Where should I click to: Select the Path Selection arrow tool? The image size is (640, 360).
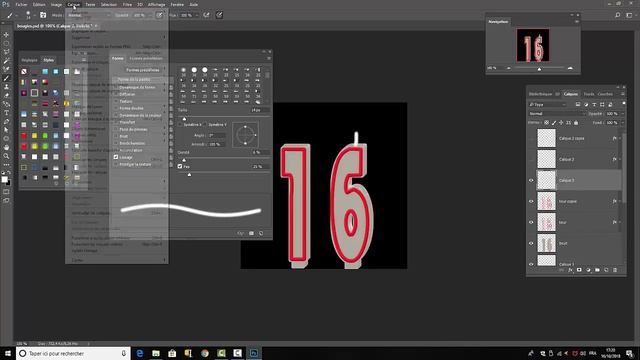tap(6, 130)
